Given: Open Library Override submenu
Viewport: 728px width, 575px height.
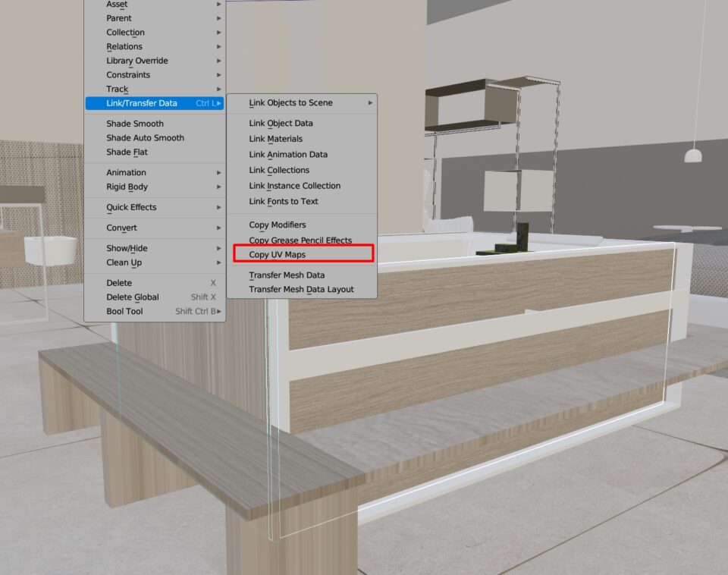Looking at the screenshot, I should (137, 61).
